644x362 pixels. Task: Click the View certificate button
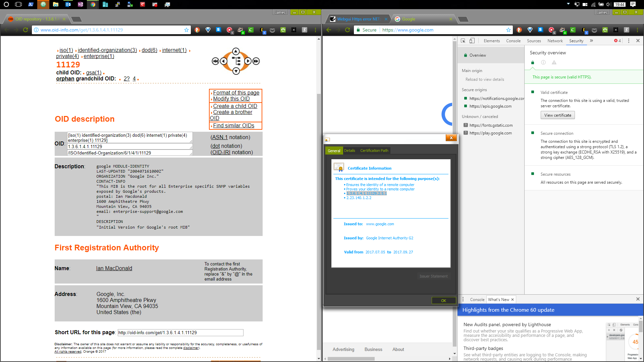(x=558, y=115)
